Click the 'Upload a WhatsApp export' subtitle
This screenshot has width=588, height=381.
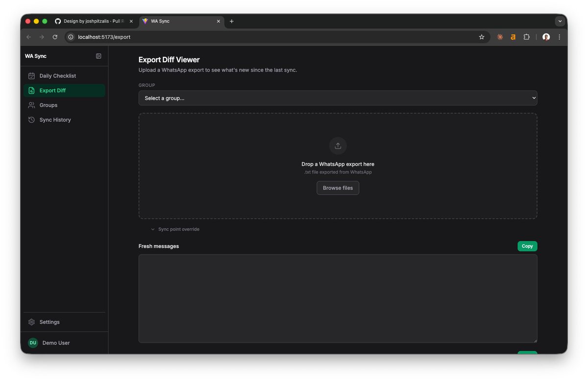(218, 70)
